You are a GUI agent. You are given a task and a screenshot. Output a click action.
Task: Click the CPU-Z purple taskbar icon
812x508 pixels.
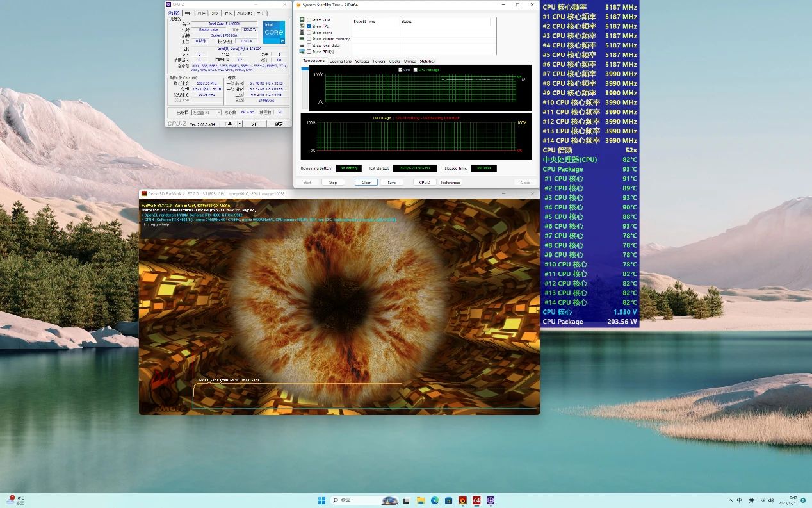point(491,500)
